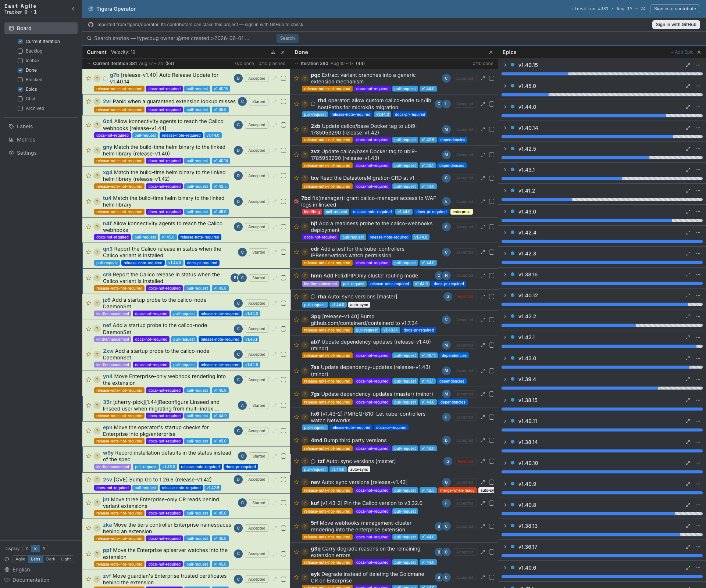706x588 pixels.
Task: Star the 2vr Panic story
Action: 89,101
